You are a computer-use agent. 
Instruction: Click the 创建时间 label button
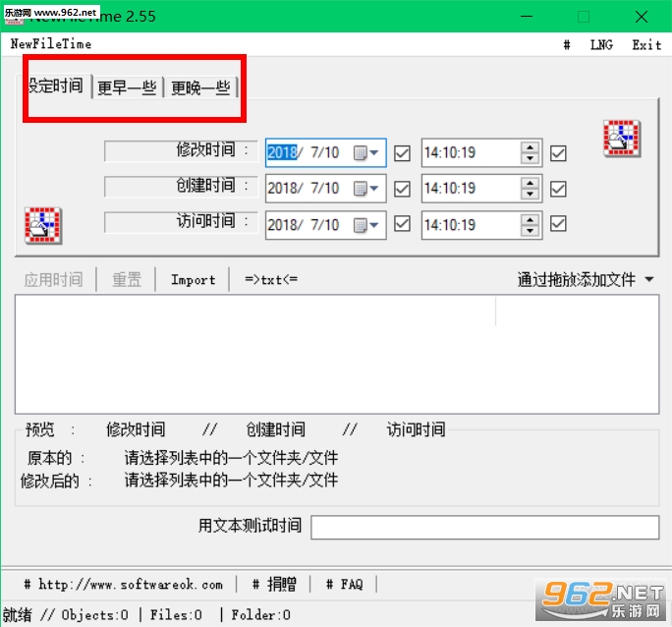coord(181,187)
